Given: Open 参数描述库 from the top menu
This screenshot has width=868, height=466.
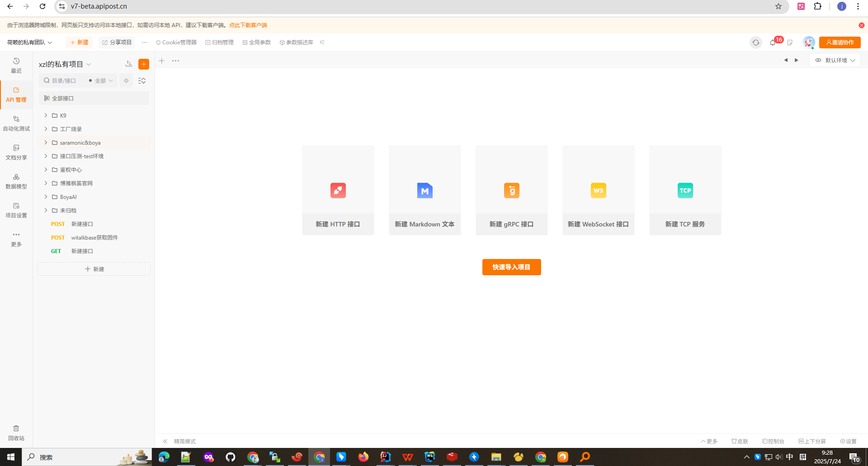Looking at the screenshot, I should pyautogui.click(x=297, y=42).
